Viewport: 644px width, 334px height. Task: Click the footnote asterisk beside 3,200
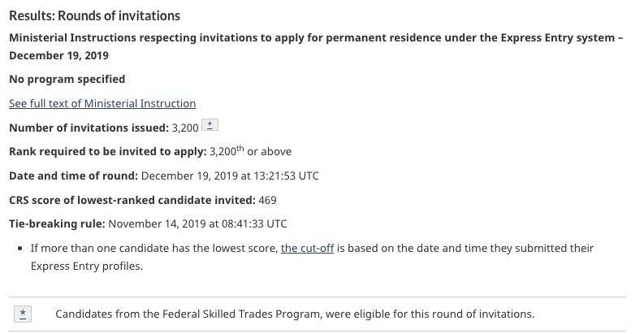210,126
